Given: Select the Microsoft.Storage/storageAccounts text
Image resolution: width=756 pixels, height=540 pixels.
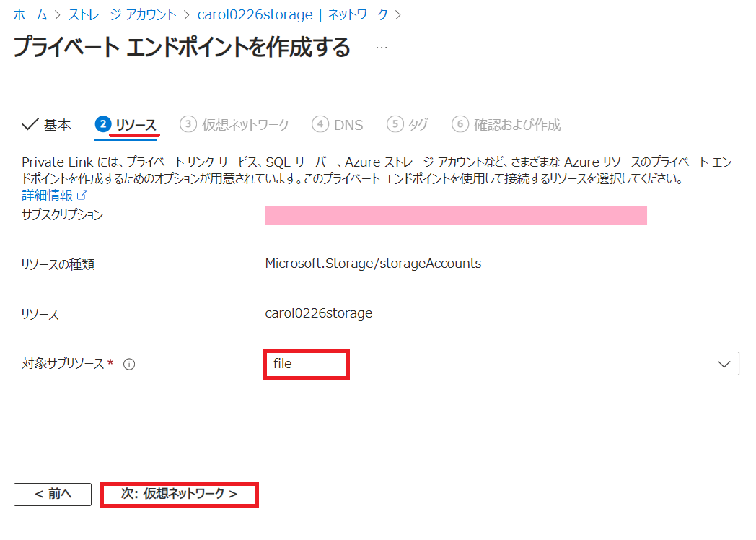Looking at the screenshot, I should [373, 264].
